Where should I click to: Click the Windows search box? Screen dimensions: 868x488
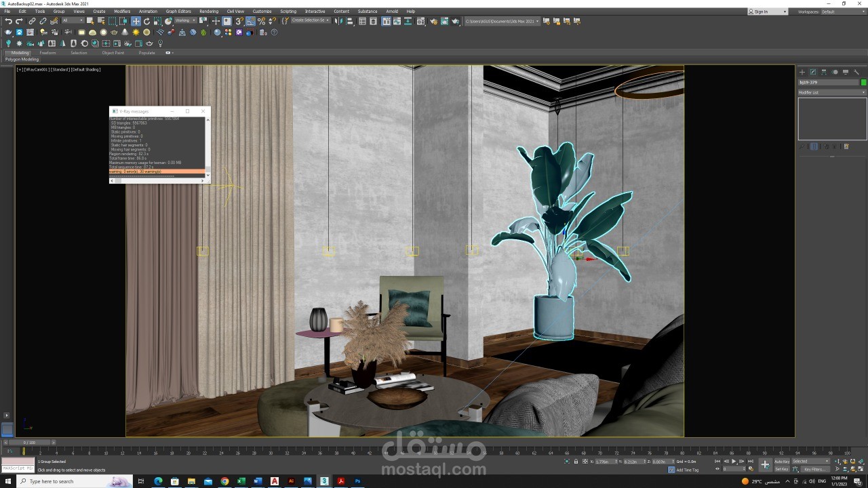(x=73, y=481)
